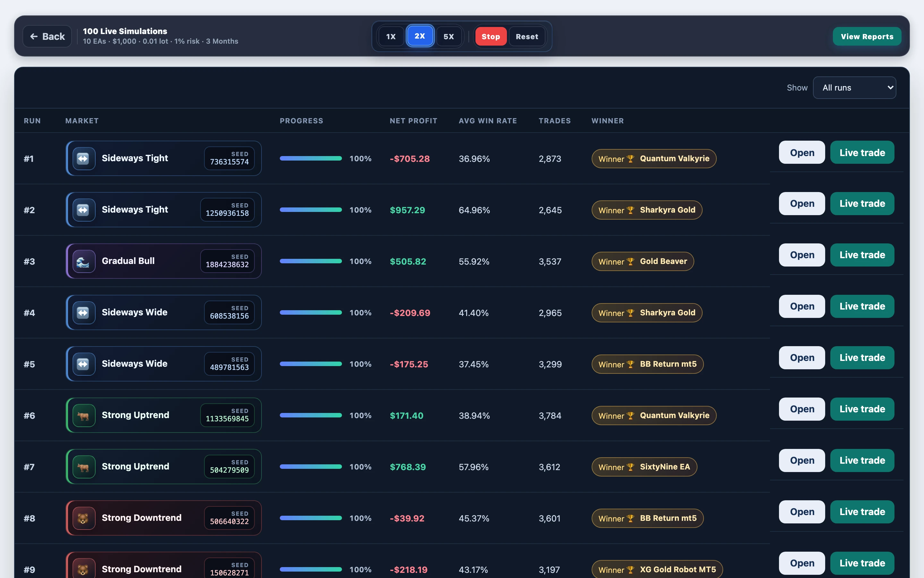Click the Winner Sharkyra Gold badge in run #4
This screenshot has width=924, height=578.
[647, 313]
